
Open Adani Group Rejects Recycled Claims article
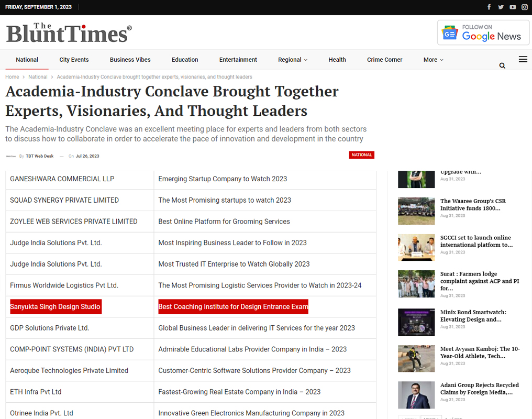click(480, 389)
